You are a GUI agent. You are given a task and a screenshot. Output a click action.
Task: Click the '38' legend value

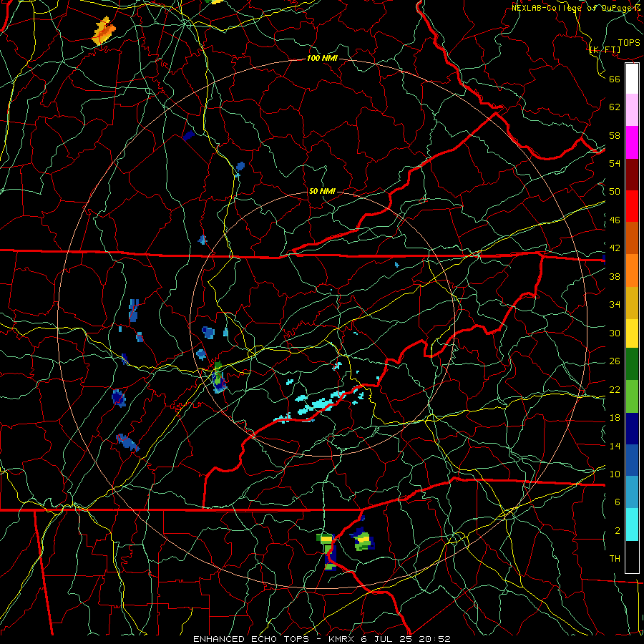[x=615, y=276]
